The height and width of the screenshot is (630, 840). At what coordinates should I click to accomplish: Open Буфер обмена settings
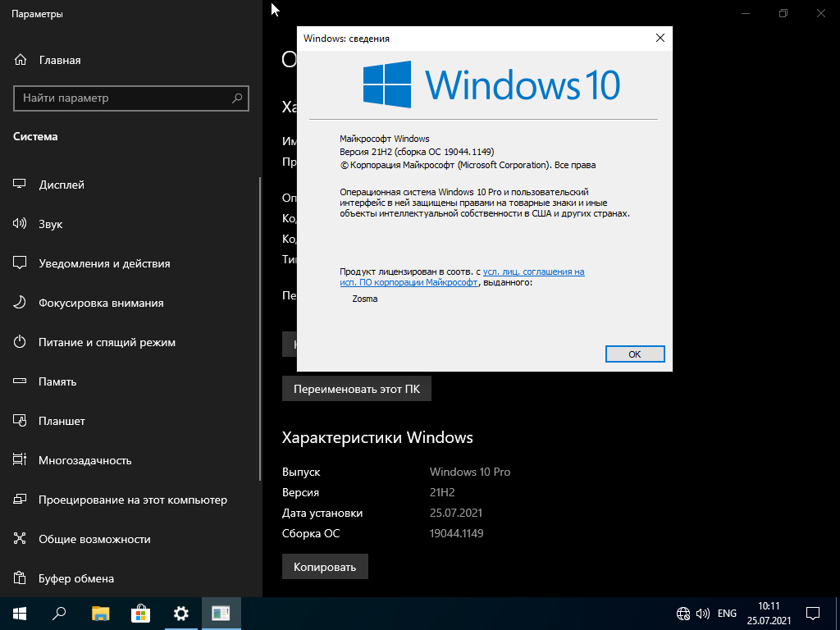tap(75, 578)
